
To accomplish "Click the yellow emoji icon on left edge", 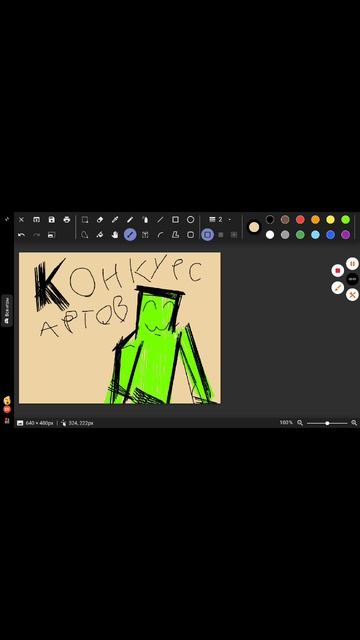I will (x=7, y=400).
